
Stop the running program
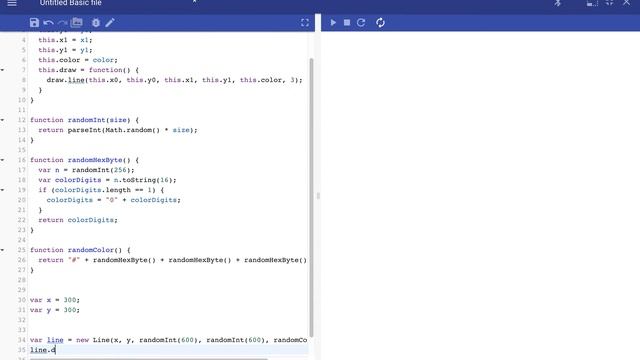click(347, 23)
